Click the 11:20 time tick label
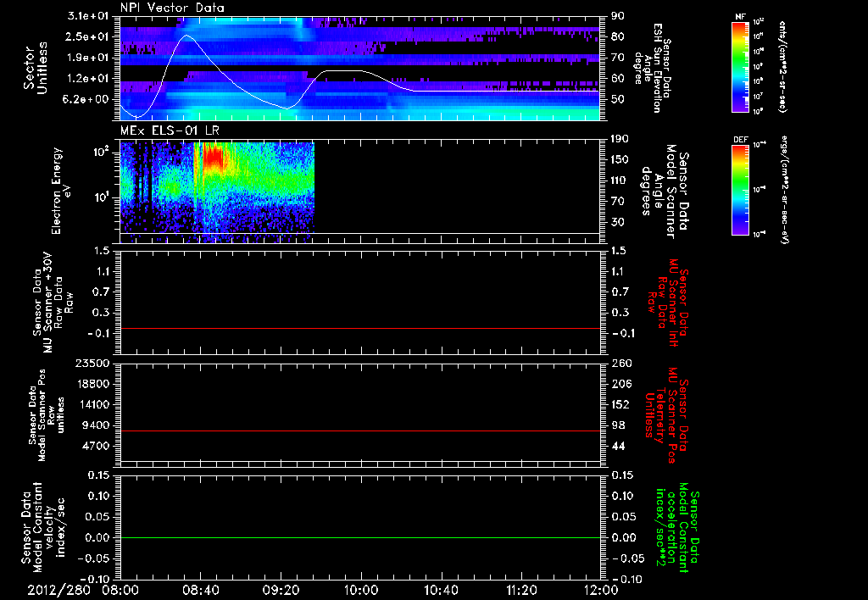Image resolution: width=868 pixels, height=600 pixels. tap(521, 591)
